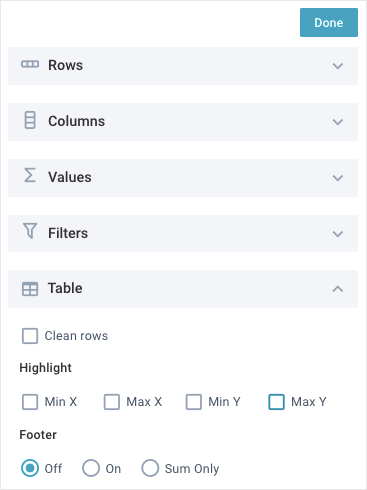Click the funnel Filters icon
The width and height of the screenshot is (367, 490).
tap(30, 231)
